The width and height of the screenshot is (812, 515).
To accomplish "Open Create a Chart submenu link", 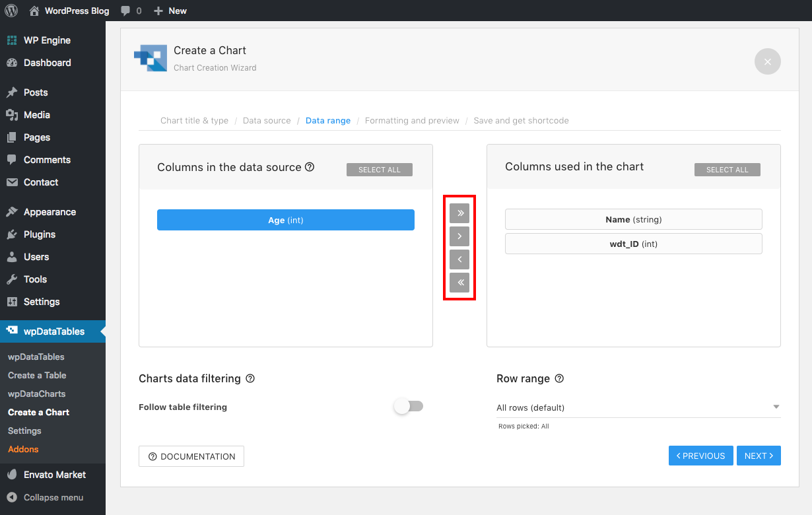I will [38, 412].
